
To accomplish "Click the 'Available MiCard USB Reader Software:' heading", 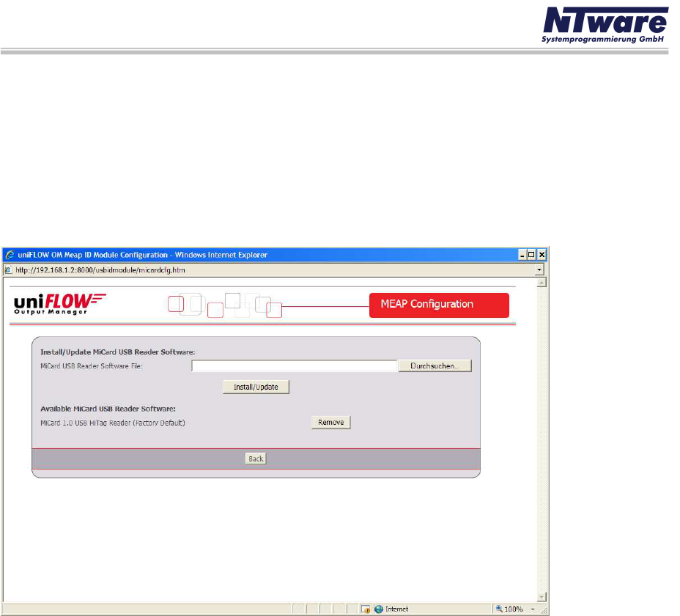I will 108,409.
